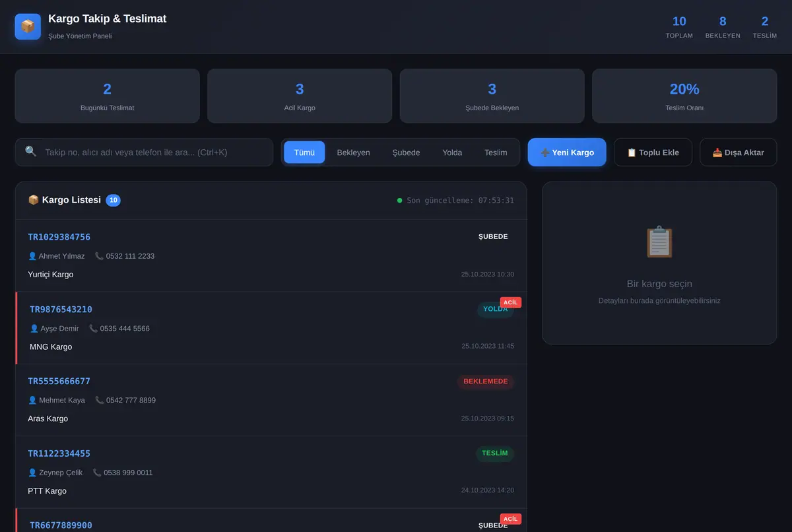Add a shipment with Yeni Kargo button

(567, 152)
